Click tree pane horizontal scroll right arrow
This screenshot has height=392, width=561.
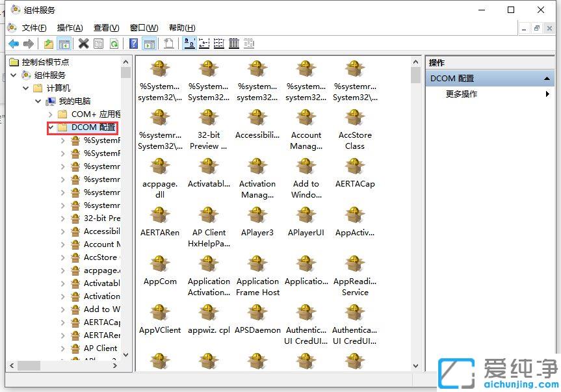(x=115, y=365)
